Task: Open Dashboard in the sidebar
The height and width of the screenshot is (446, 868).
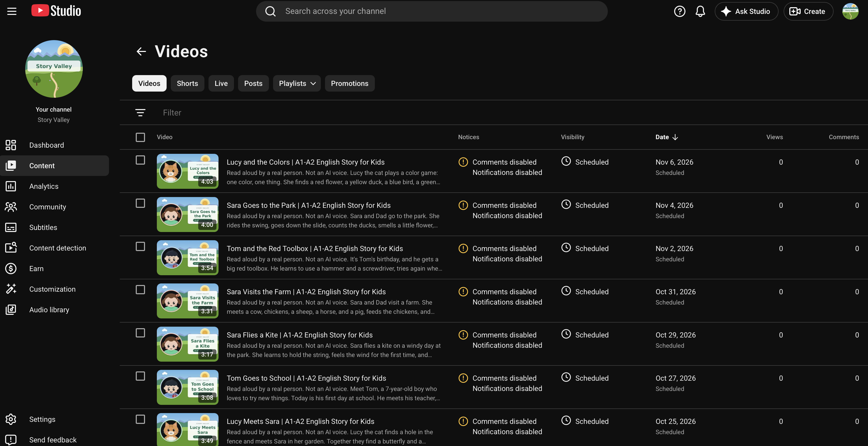Action: 55,145
